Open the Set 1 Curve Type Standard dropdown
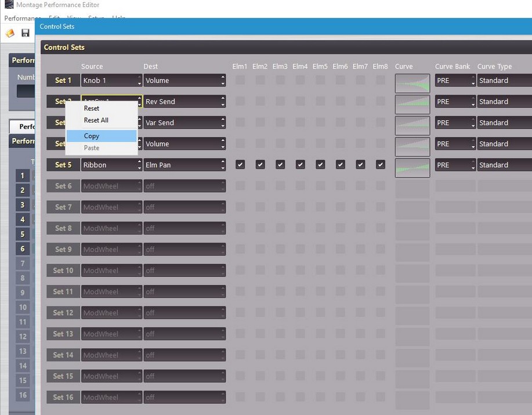 coord(505,81)
